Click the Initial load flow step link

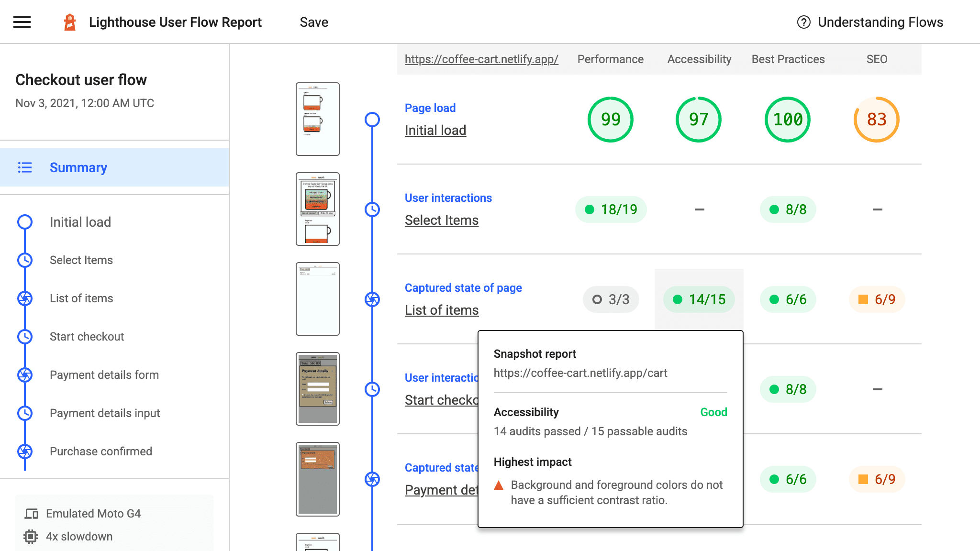click(81, 221)
